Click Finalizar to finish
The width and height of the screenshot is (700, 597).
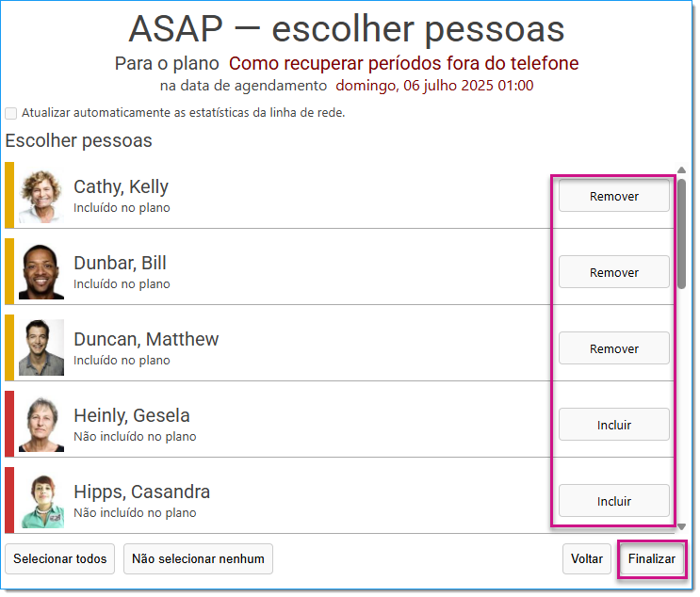pos(654,560)
